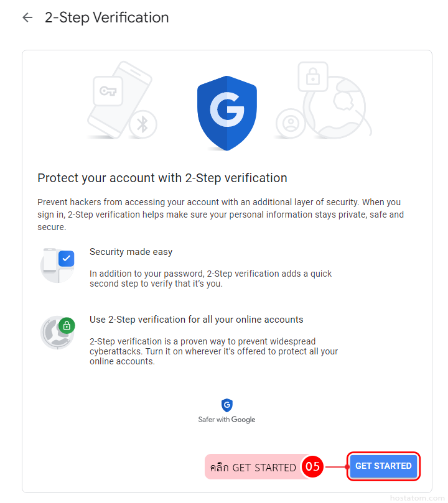Click the key icon on the phone illustration
This screenshot has width=448, height=503.
(x=108, y=93)
